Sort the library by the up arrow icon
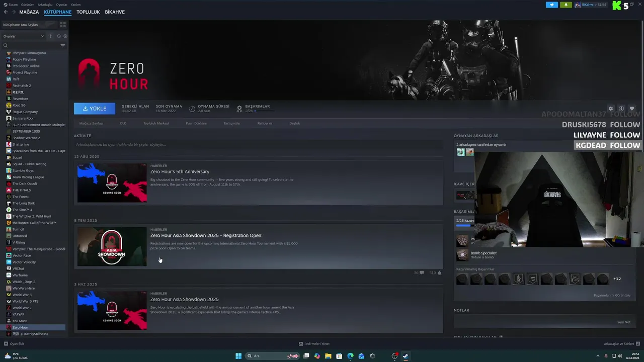 click(x=50, y=36)
